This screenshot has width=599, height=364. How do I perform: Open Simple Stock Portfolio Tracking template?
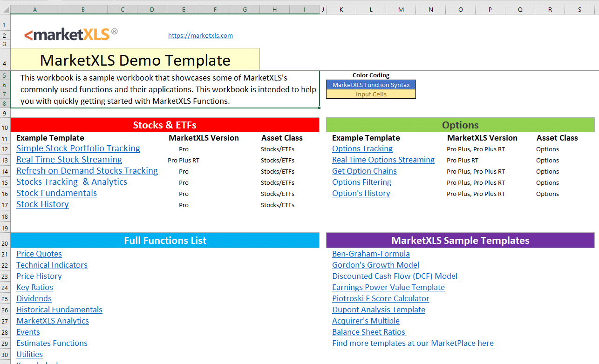pos(78,148)
